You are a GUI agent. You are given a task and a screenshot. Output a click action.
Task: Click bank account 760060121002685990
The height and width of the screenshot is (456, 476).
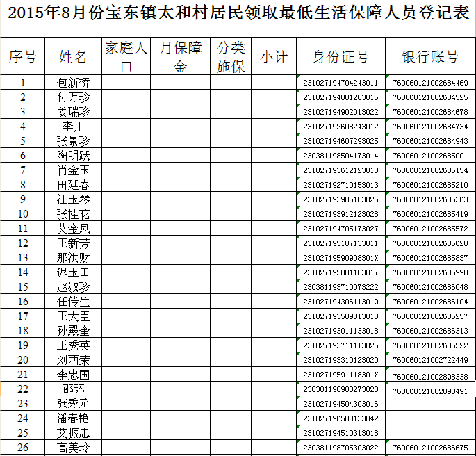[430, 272]
